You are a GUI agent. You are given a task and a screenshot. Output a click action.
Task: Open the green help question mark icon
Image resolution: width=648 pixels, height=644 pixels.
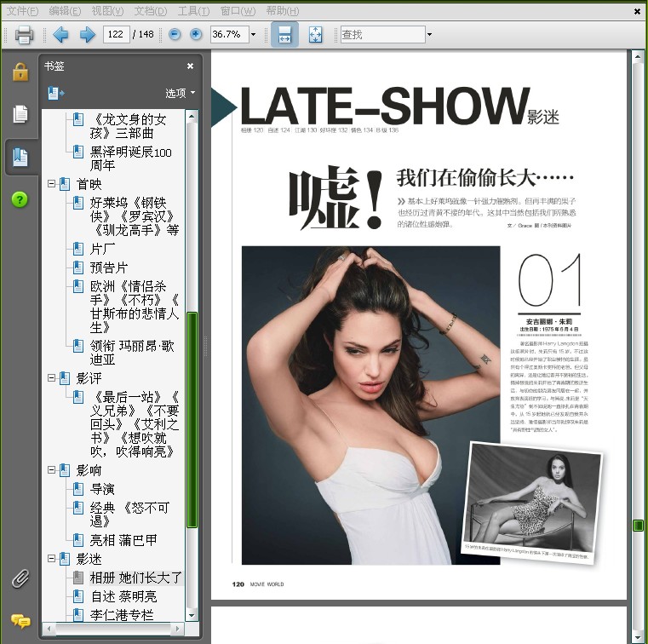coord(20,199)
